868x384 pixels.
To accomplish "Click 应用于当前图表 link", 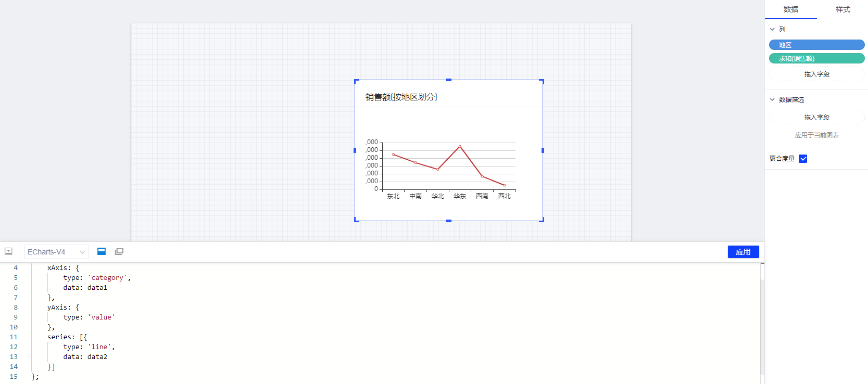I will tap(816, 135).
